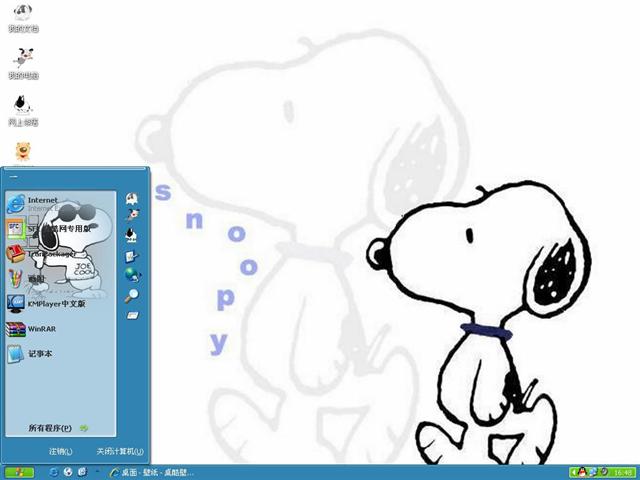The width and height of the screenshot is (640, 480).
Task: Open Network Neighborhood desktop icon
Action: point(23,111)
